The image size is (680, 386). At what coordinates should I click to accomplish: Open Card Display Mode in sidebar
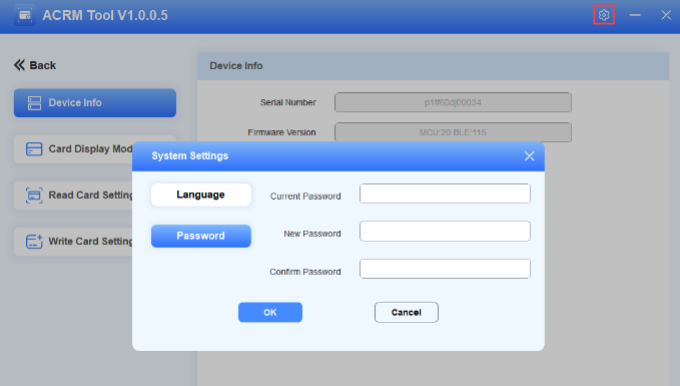pyautogui.click(x=74, y=149)
